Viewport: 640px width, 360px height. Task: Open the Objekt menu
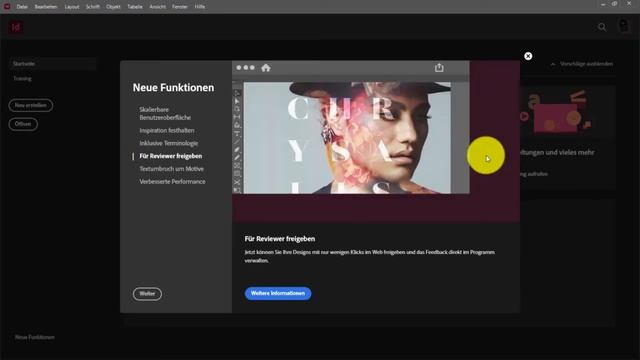click(113, 7)
